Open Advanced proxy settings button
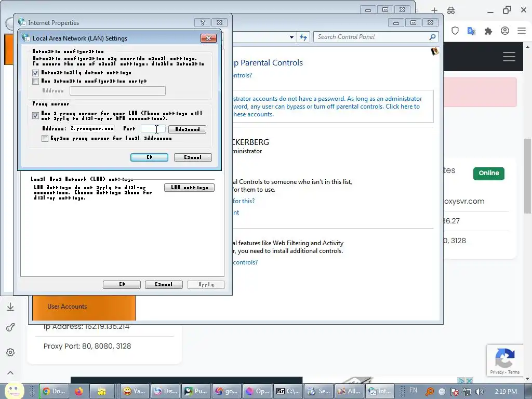The image size is (532, 399). point(187,129)
